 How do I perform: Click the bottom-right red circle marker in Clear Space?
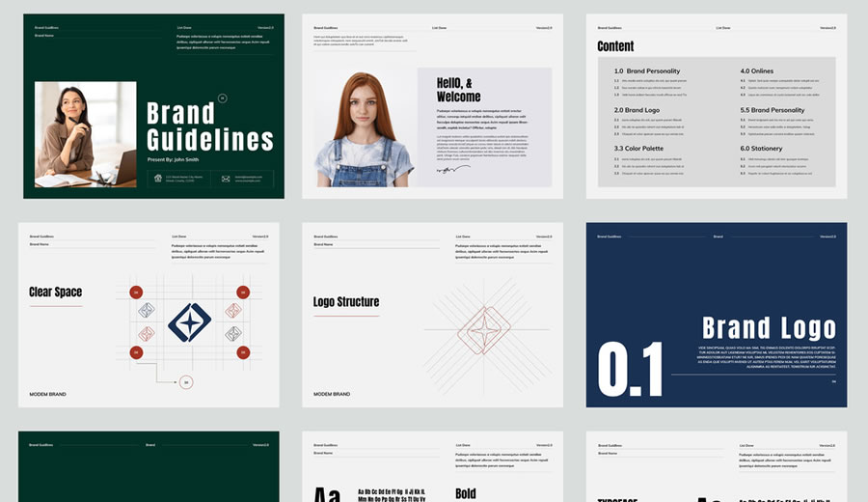click(x=243, y=352)
